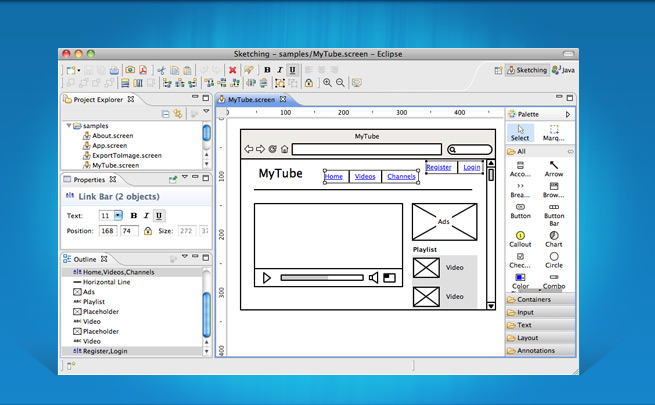Choose the Chart widget in Palette
Viewport: 655px width, 405px height.
tap(554, 238)
